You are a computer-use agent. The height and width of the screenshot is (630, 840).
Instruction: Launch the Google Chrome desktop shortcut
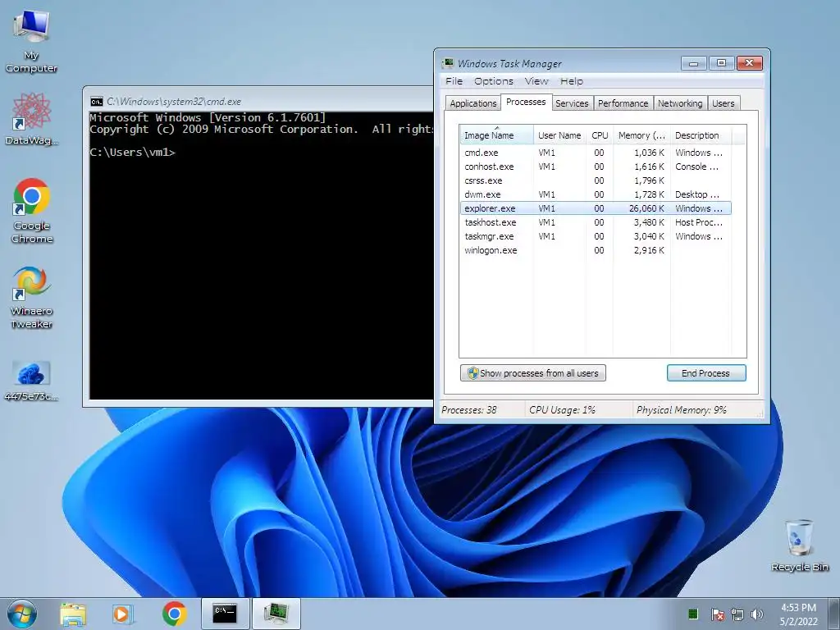point(32,211)
